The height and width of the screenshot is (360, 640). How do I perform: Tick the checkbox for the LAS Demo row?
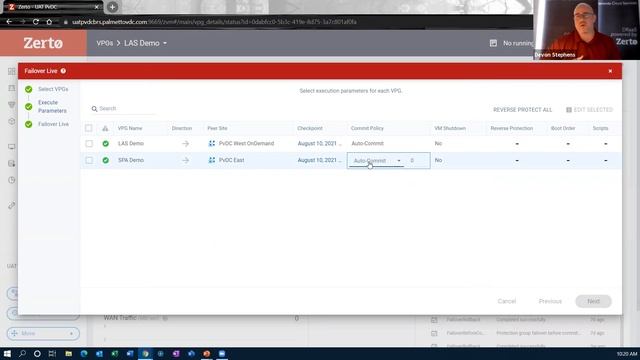pyautogui.click(x=89, y=144)
